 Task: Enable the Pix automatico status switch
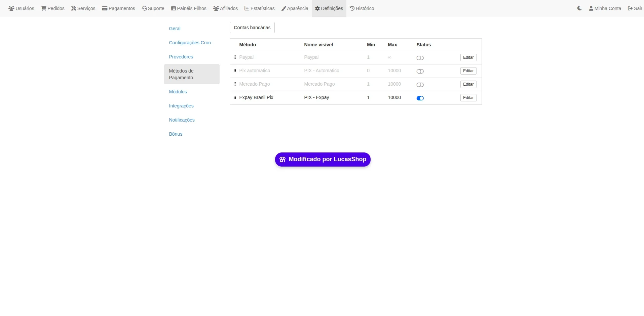tap(420, 71)
